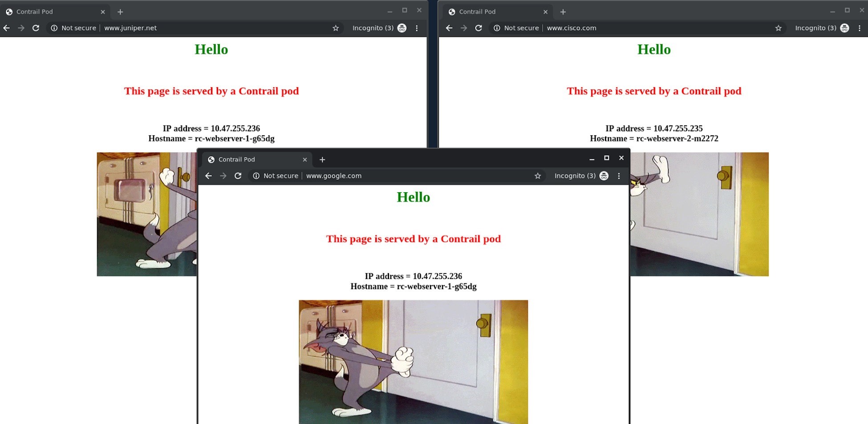Click Hello heading in juniper.net window
The height and width of the screenshot is (424, 868).
211,49
